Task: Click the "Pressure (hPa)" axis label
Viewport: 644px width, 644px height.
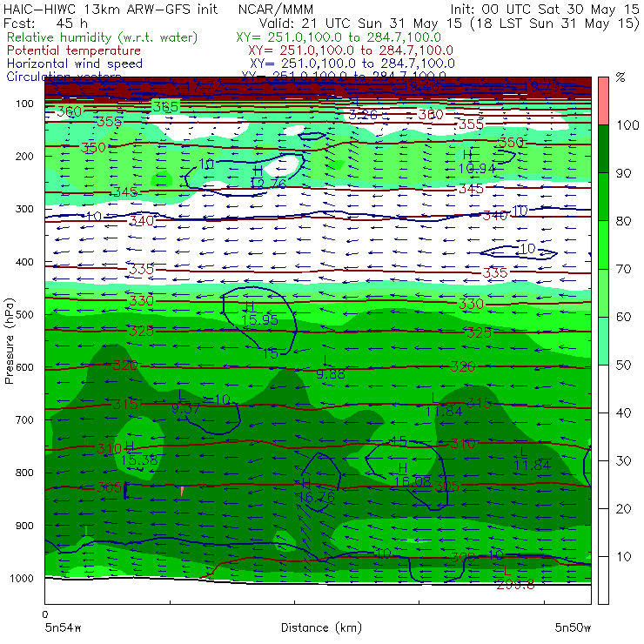Action: pyautogui.click(x=9, y=341)
